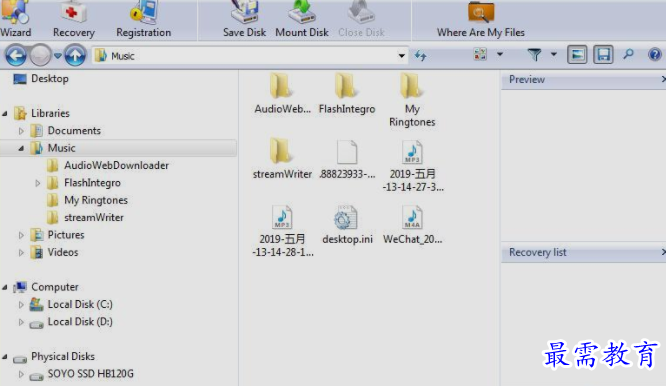Toggle the recovery list panel button
The image size is (666, 386).
pos(603,55)
